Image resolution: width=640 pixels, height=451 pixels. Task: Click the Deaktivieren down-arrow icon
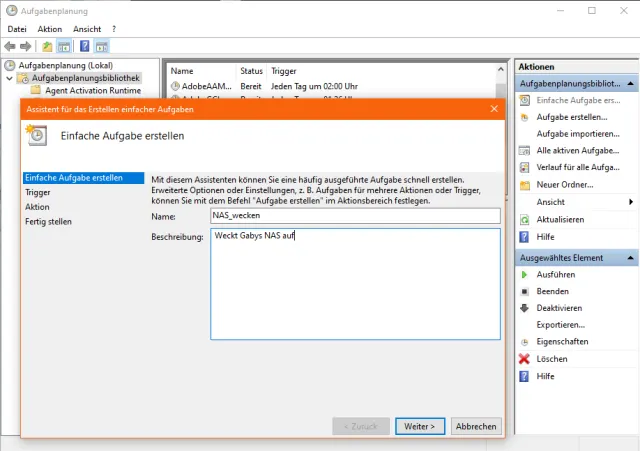525,308
